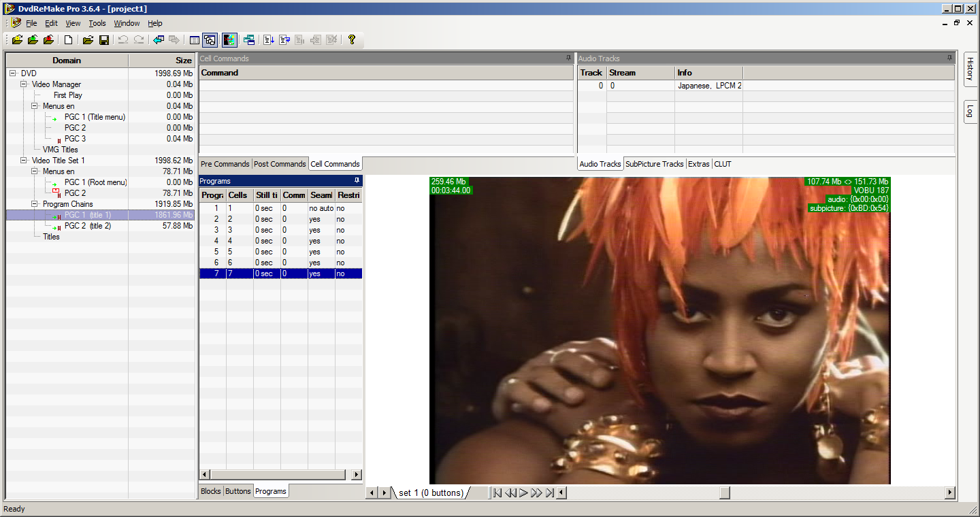Collapse Menus en under Video Title Set 1
The height and width of the screenshot is (517, 980).
[x=35, y=171]
